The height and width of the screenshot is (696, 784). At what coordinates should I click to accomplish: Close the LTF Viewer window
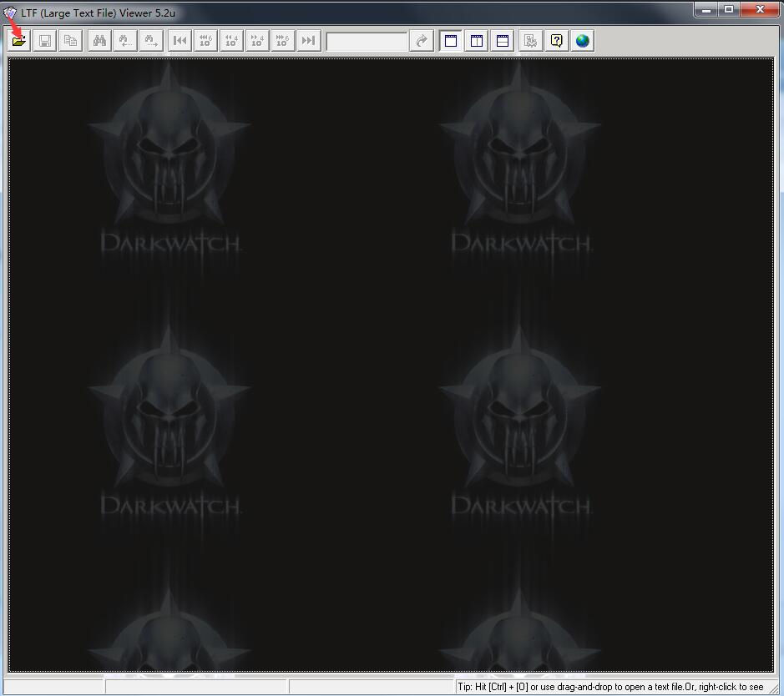[760, 9]
